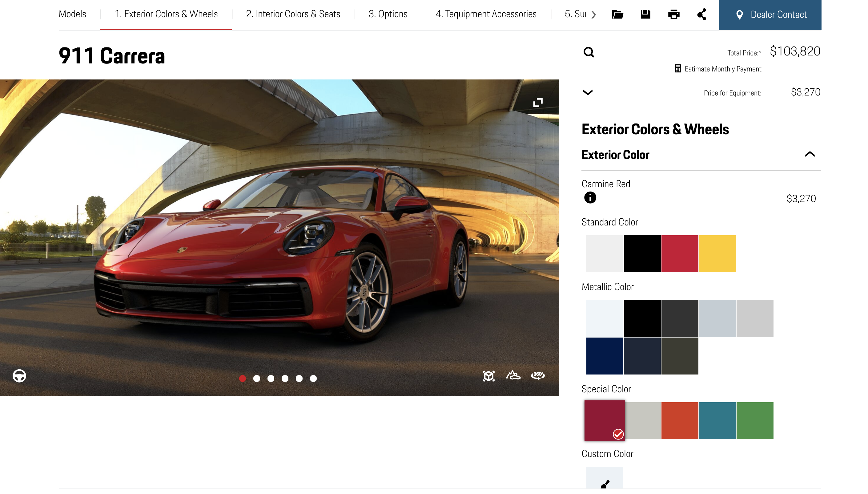Viewport: 868px width, 494px height.
Task: Collapse the Exterior Color section
Action: [x=810, y=154]
